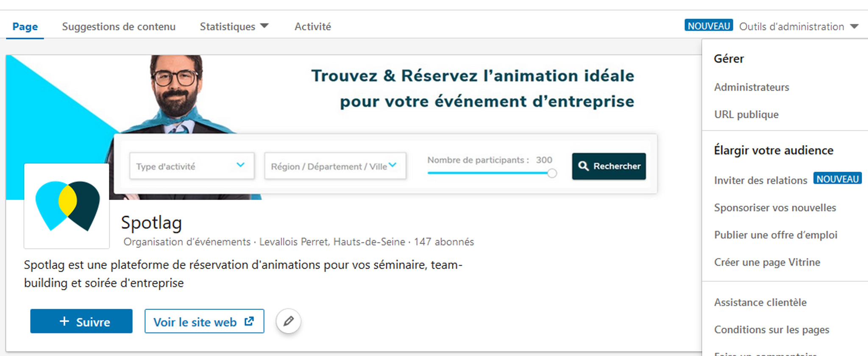
Task: Click the participants slider handle
Action: [x=552, y=173]
